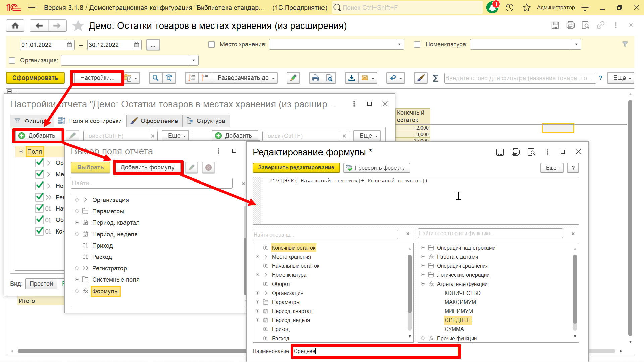Switch to the Структура tab
Screen dimensions: 644x362
(x=206, y=121)
